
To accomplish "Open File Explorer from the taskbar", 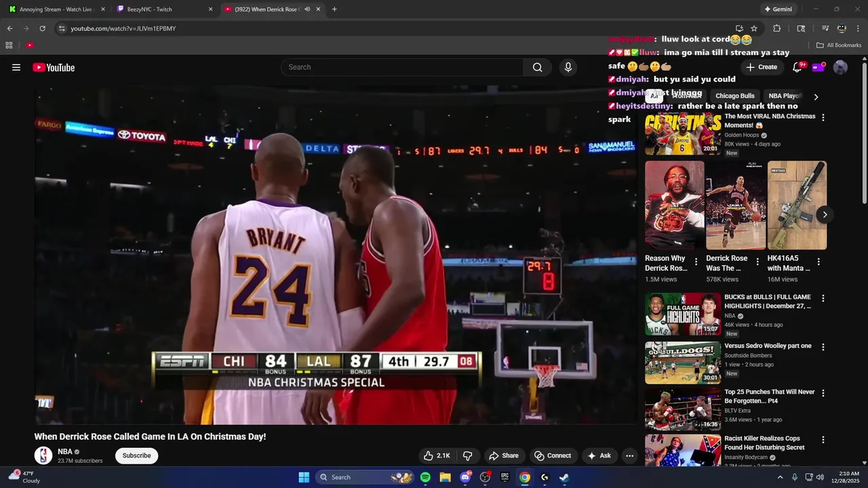I will point(445,477).
